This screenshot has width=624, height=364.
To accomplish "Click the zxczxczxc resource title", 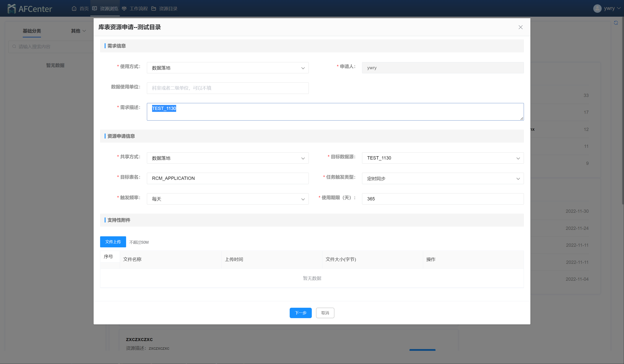I will (x=139, y=339).
